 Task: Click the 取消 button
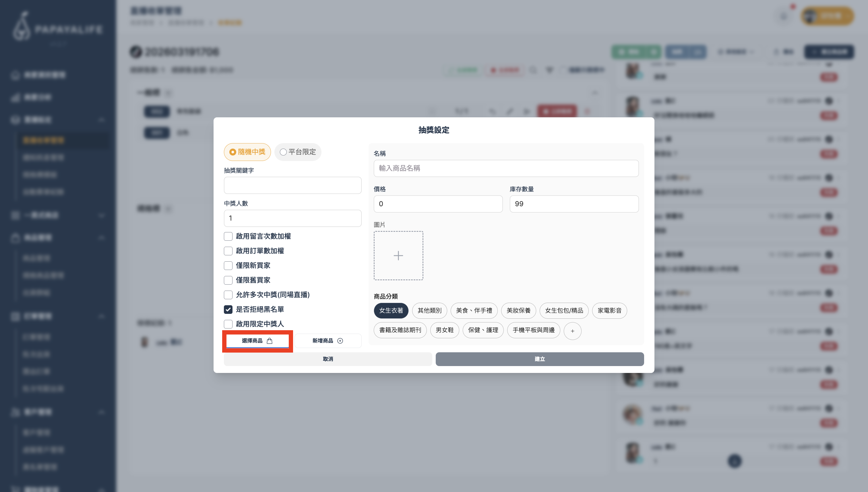[328, 359]
